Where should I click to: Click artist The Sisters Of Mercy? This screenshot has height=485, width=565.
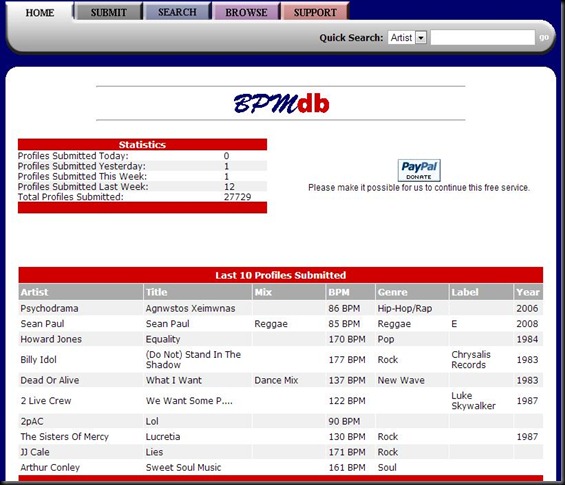[64, 437]
